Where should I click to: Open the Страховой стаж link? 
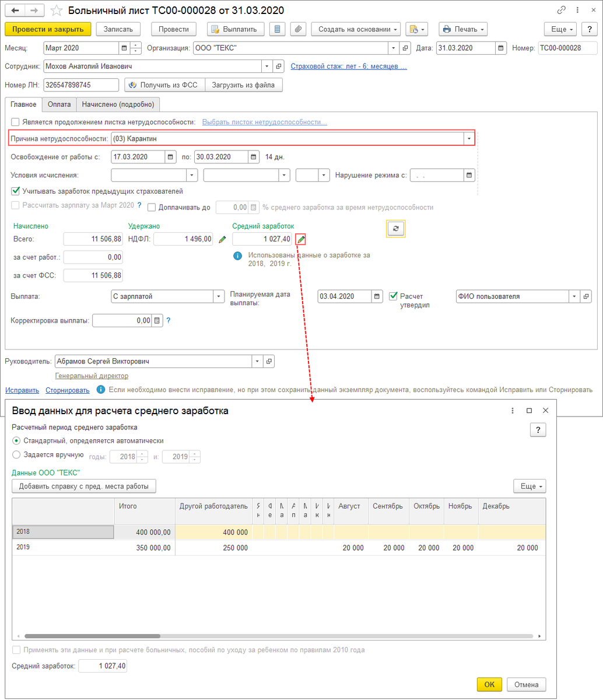click(x=349, y=66)
